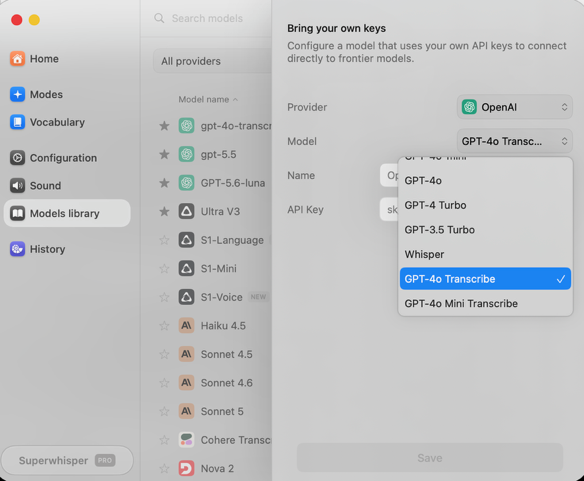Viewport: 584px width, 481px height.
Task: Click the OpenAI icon beside GPT-5.6-luna
Action: click(186, 183)
